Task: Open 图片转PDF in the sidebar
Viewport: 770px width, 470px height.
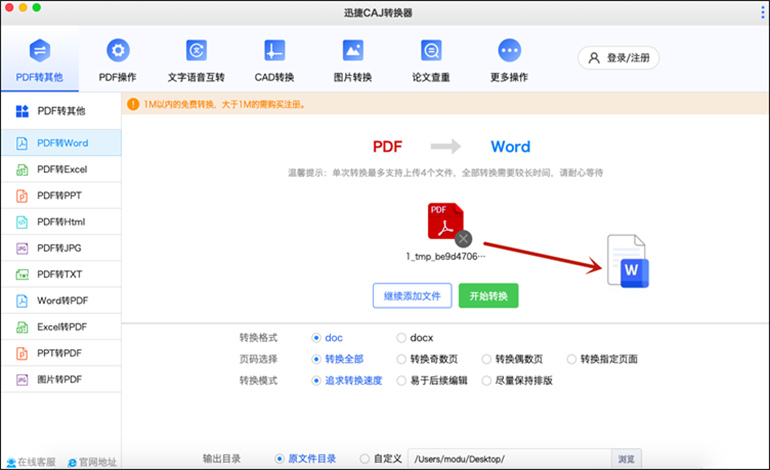Action: 61,380
